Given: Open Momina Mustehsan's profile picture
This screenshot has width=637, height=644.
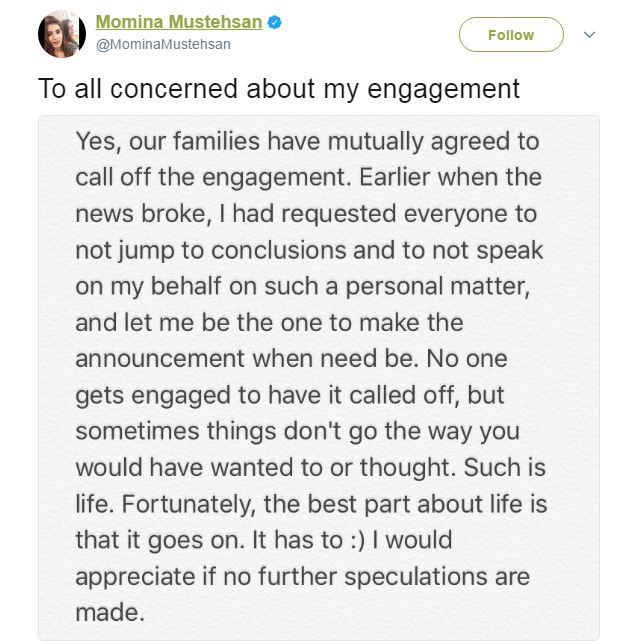Looking at the screenshot, I should (x=62, y=34).
